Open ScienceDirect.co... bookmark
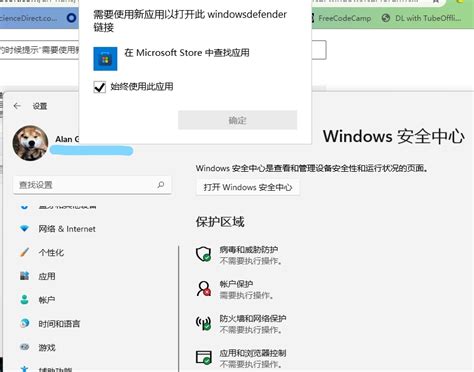 (x=28, y=18)
